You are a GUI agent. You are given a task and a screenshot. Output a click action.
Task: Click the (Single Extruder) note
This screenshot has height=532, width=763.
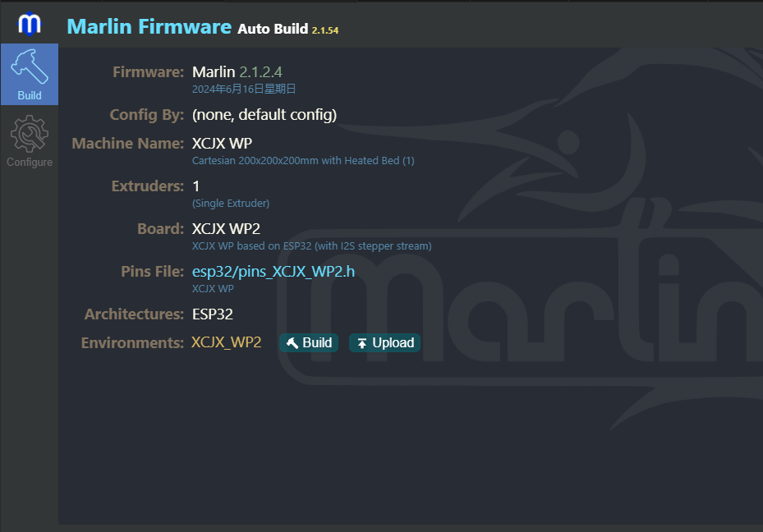coord(231,204)
